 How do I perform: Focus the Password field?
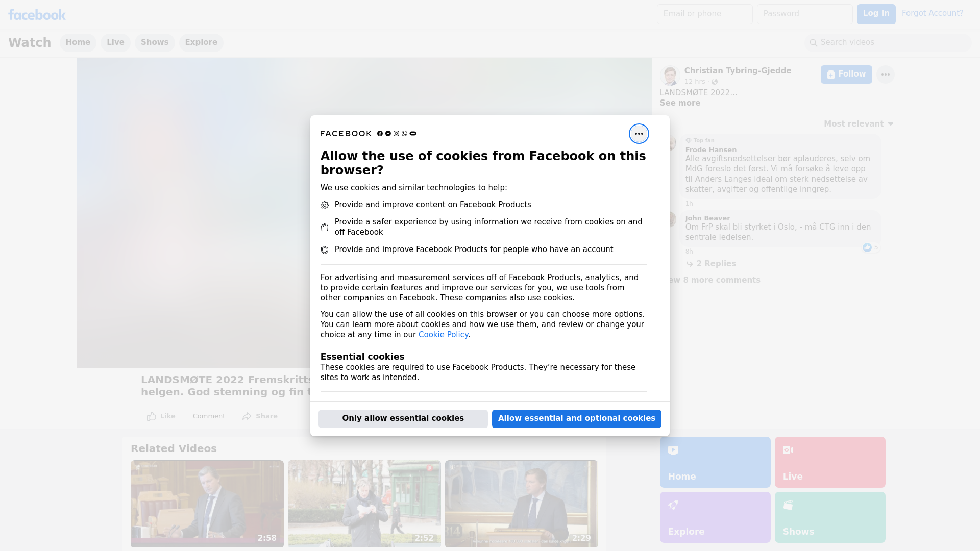click(804, 14)
